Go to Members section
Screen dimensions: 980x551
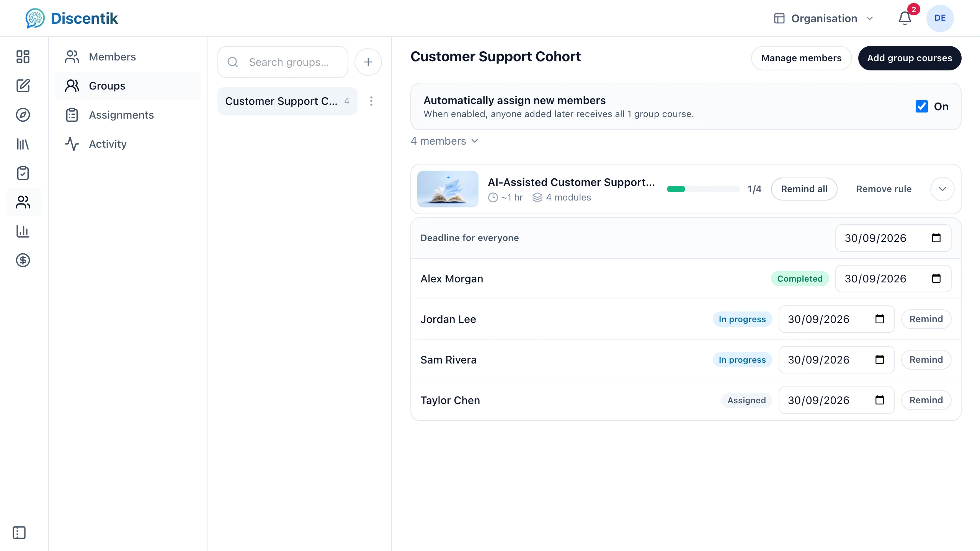(128, 57)
